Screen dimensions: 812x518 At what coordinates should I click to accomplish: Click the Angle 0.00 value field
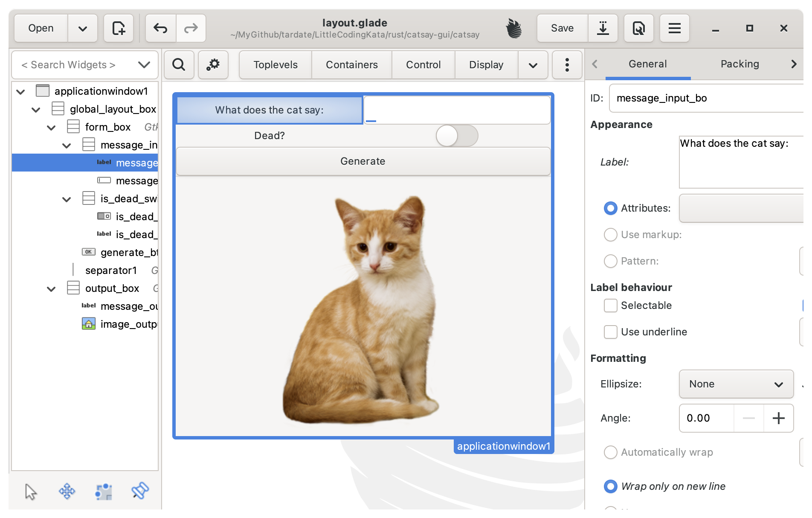coord(706,418)
